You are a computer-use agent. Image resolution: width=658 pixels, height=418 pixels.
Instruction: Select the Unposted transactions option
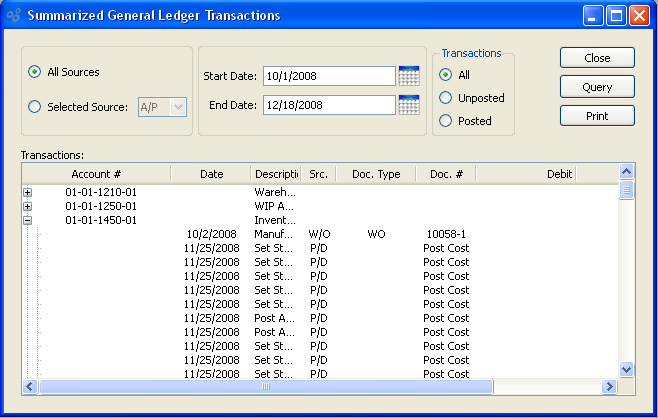[x=446, y=98]
